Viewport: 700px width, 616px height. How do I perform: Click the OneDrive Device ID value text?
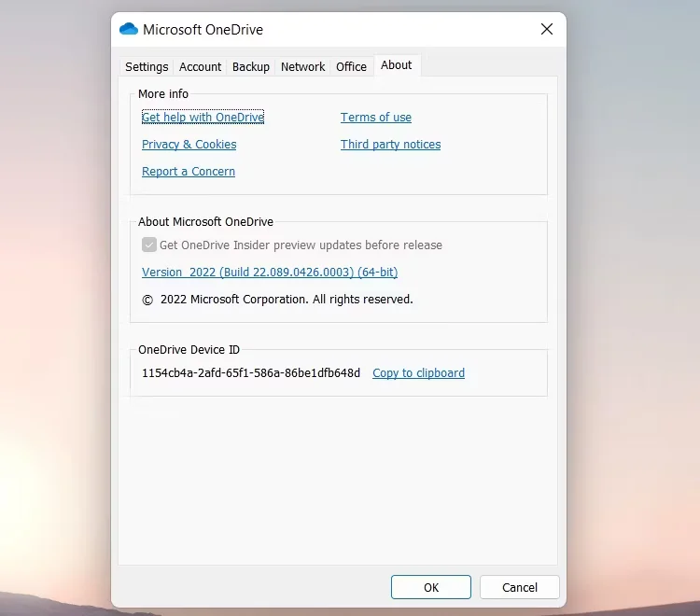coord(250,372)
